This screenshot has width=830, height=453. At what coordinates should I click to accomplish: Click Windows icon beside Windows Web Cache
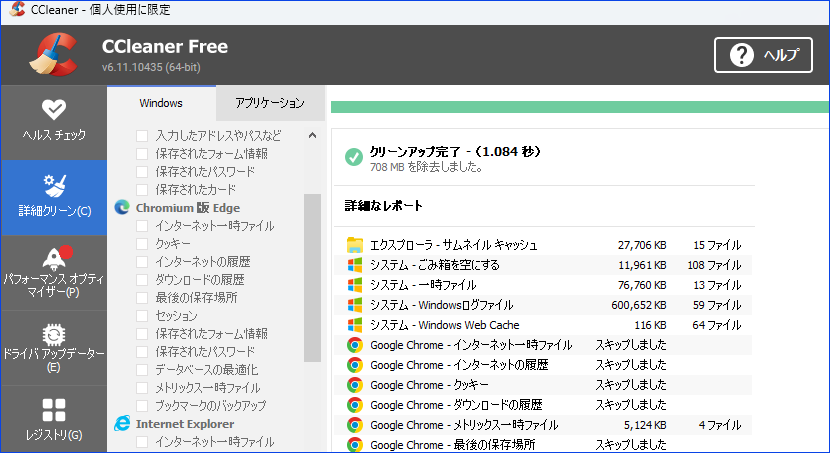click(355, 325)
